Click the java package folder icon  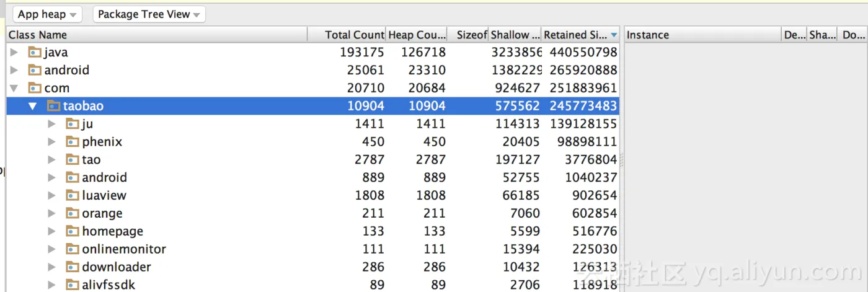[x=35, y=52]
